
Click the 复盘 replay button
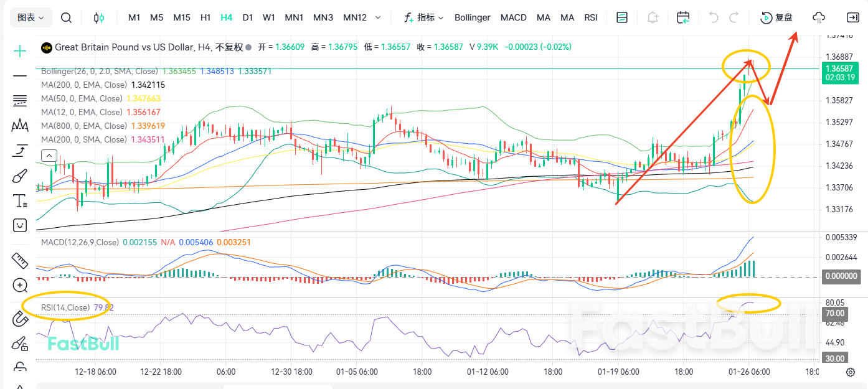coord(776,18)
